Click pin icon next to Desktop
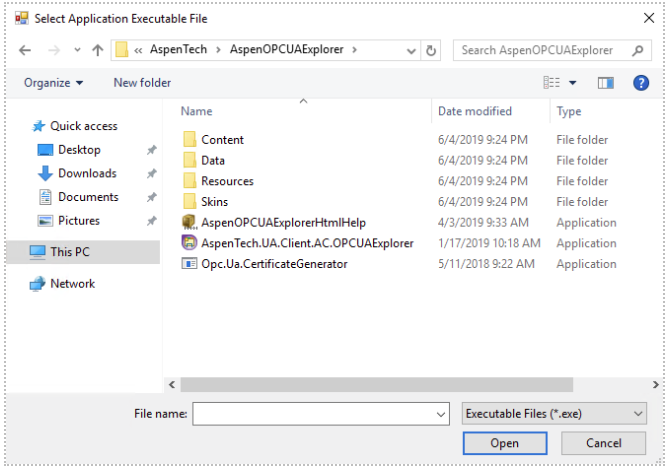This screenshot has height=470, width=667. coord(151,150)
